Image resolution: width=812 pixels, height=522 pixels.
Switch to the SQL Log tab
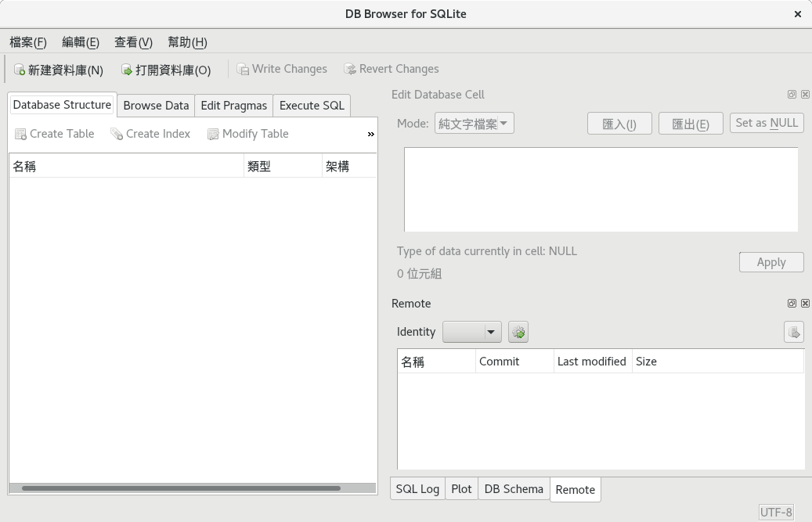(417, 489)
